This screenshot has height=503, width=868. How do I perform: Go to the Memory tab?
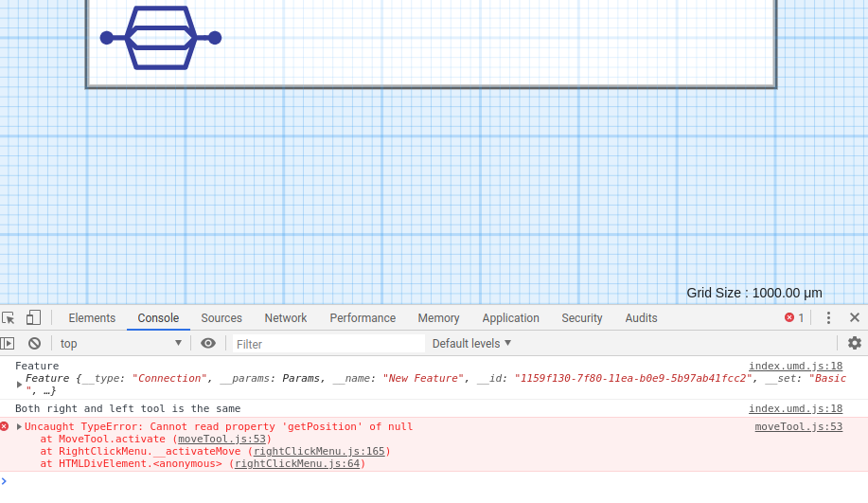coord(438,318)
